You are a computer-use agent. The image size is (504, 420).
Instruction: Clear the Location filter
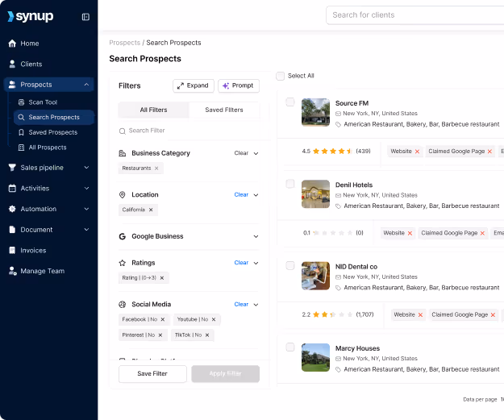(x=241, y=195)
